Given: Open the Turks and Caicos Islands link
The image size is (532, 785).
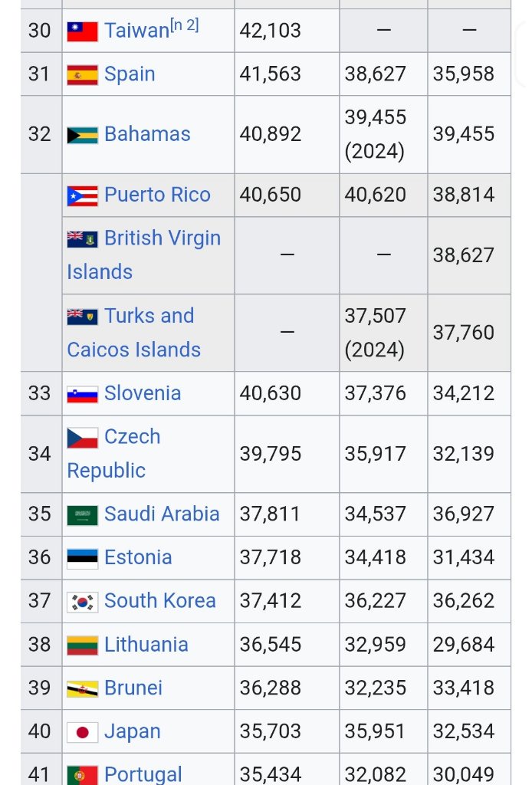Looking at the screenshot, I should 134,333.
